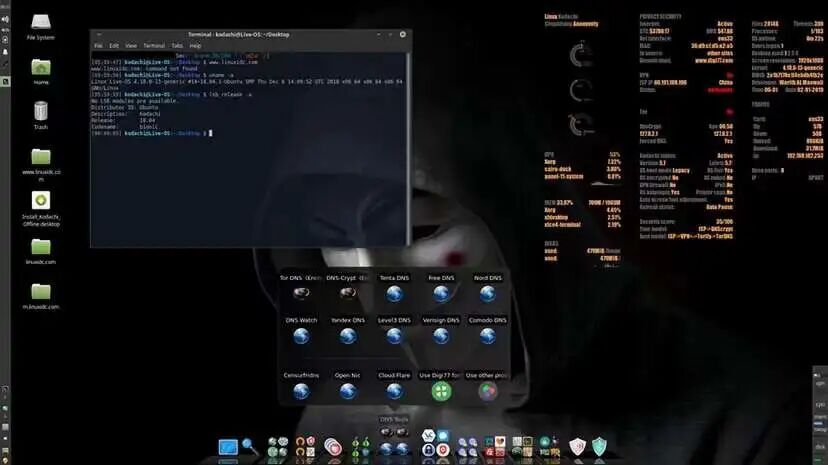The width and height of the screenshot is (828, 465).
Task: Click the Use other provider icon
Action: click(x=487, y=391)
